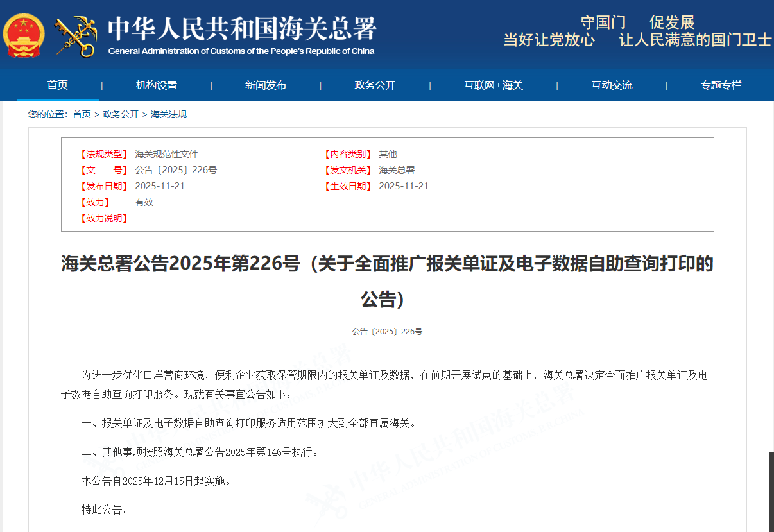The image size is (774, 532).
Task: Go to 政务公开 in the navigation bar
Action: tap(375, 85)
